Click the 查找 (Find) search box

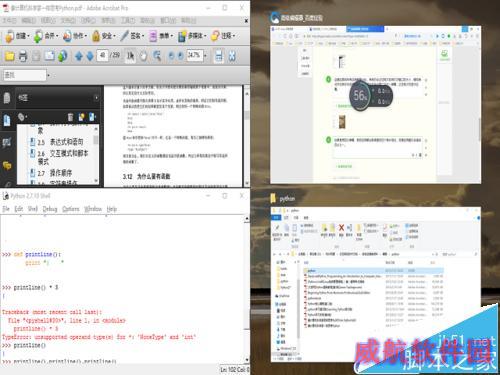[x=25, y=75]
